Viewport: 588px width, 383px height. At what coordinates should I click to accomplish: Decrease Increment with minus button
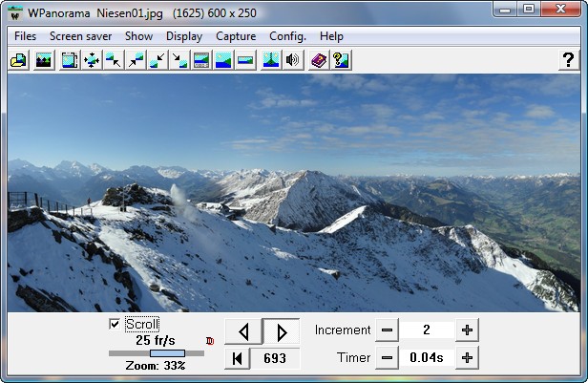click(x=387, y=330)
